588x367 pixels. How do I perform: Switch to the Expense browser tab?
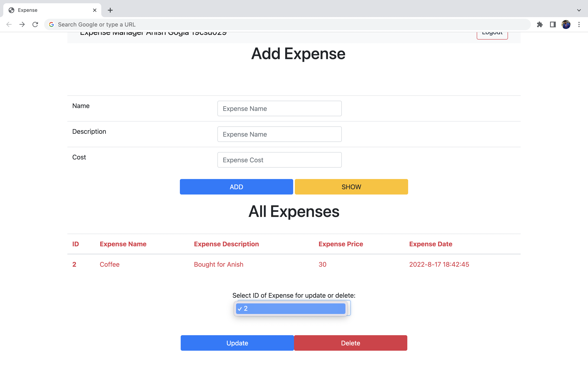click(49, 10)
